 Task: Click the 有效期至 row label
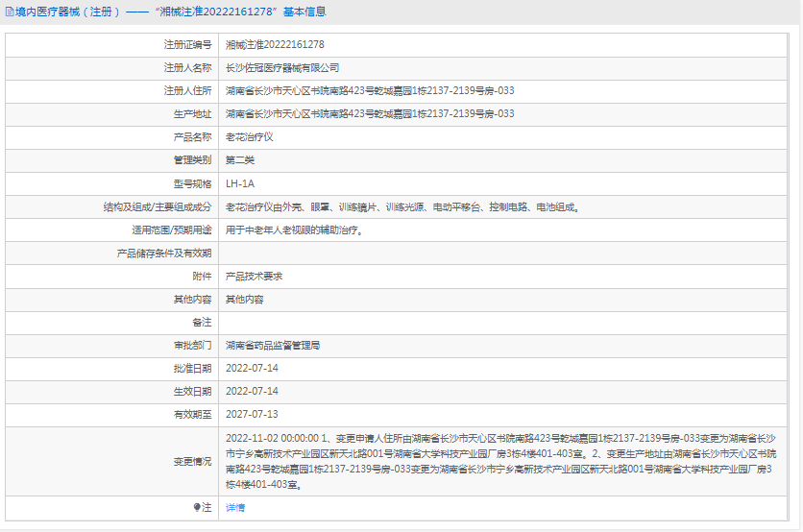click(x=192, y=414)
